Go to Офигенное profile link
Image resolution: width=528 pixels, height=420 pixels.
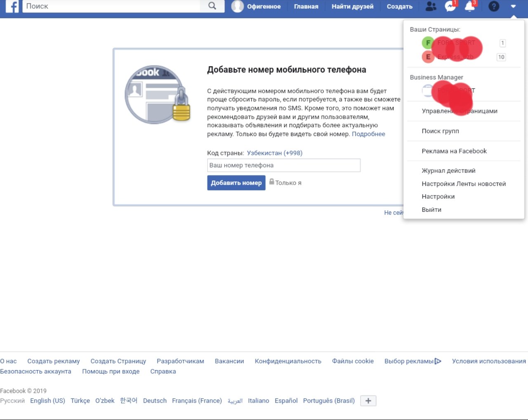click(264, 7)
